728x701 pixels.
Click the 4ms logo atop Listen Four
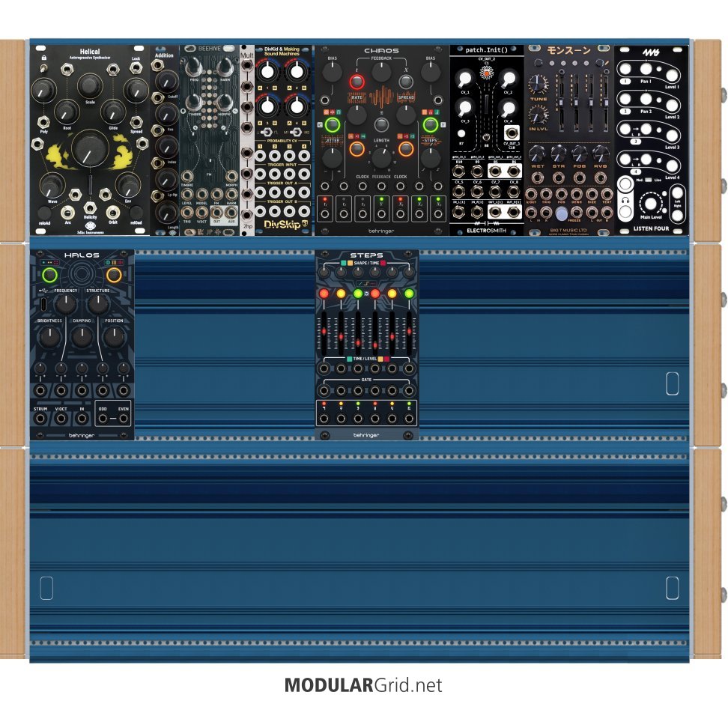tap(651, 52)
